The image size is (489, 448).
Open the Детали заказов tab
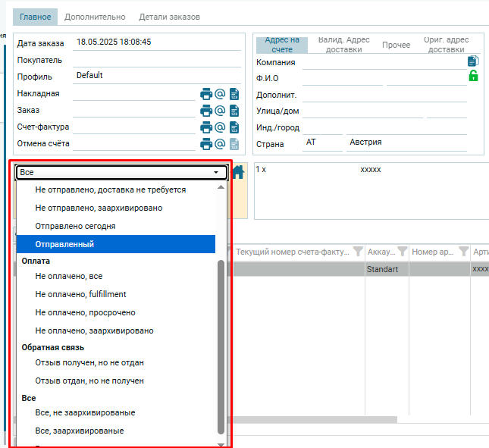[169, 16]
